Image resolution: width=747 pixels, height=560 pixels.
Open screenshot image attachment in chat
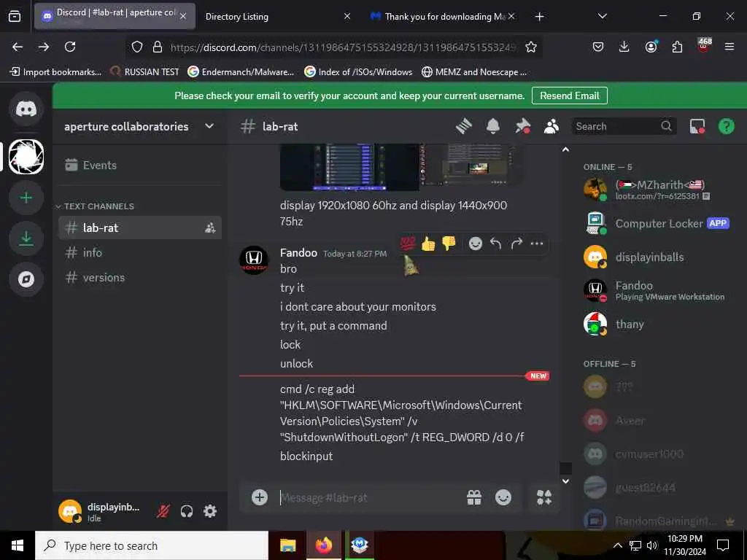pos(401,167)
